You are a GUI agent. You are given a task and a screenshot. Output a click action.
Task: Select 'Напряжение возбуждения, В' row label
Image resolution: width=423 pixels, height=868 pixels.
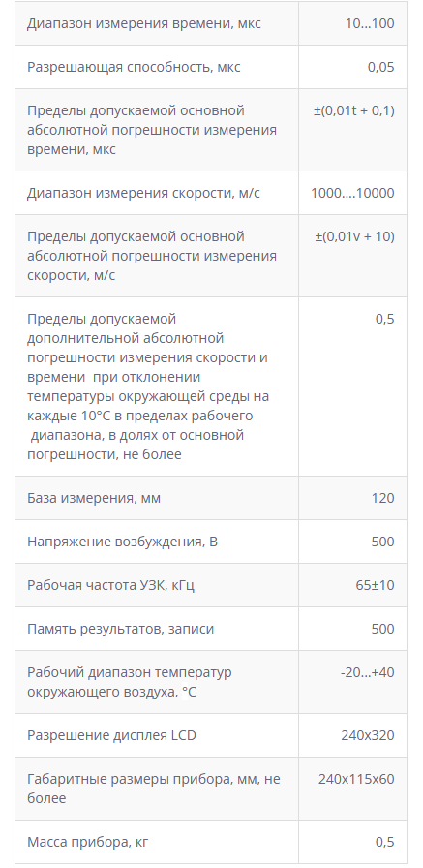click(x=122, y=542)
